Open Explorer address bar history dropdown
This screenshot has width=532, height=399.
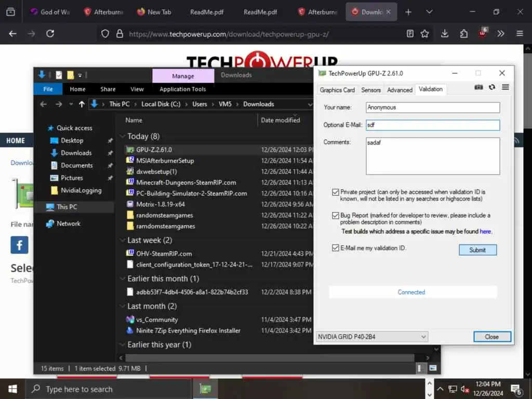point(310,104)
